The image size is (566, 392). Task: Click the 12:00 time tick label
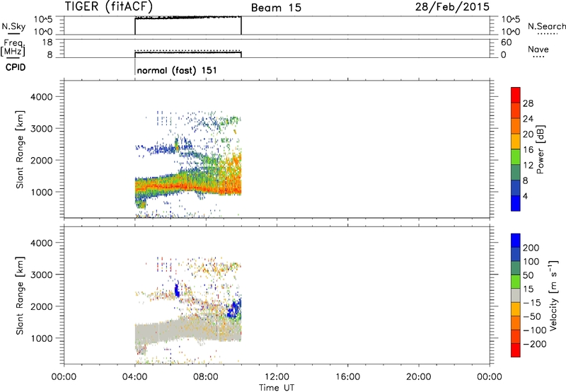[x=277, y=377]
